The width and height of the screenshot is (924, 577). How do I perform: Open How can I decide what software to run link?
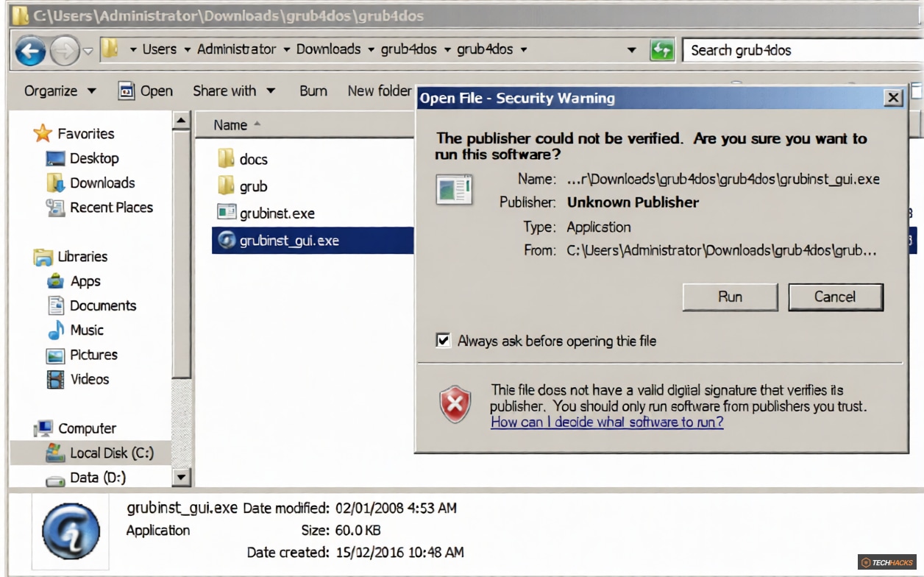(x=607, y=422)
